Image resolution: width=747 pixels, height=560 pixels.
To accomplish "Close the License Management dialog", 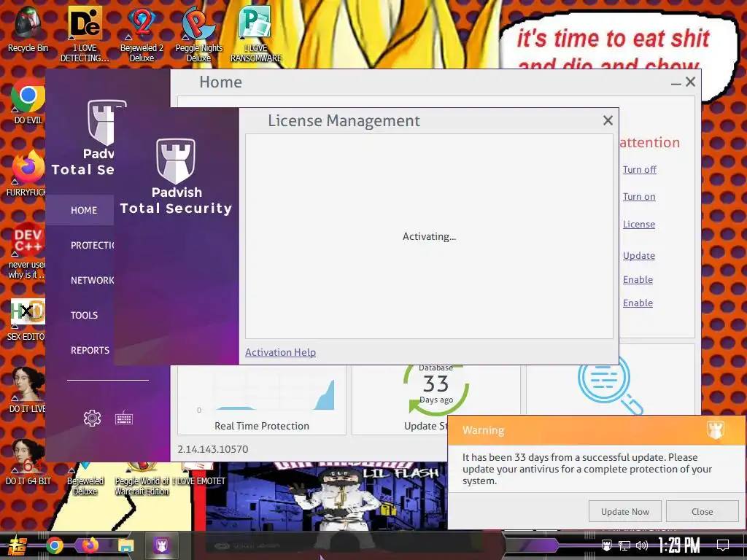I will pos(608,120).
